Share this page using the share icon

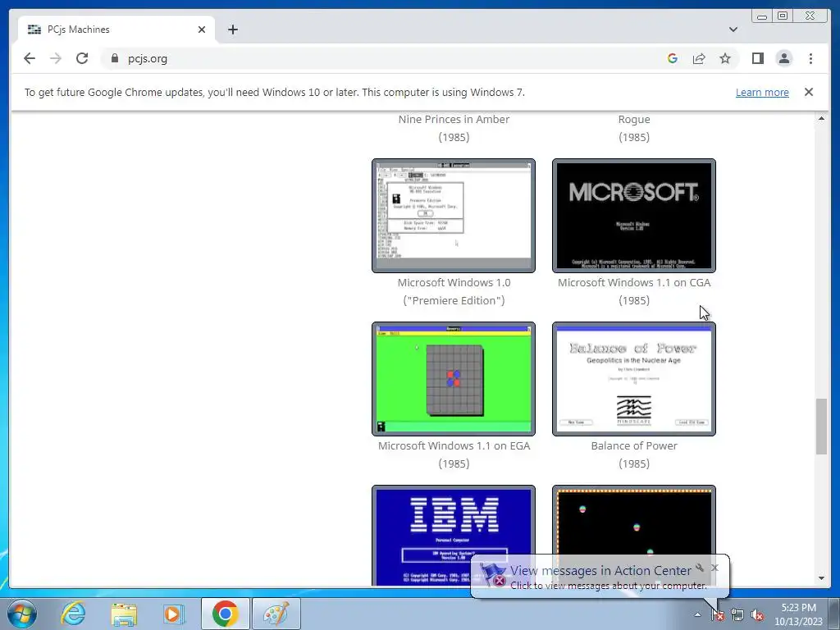point(699,58)
